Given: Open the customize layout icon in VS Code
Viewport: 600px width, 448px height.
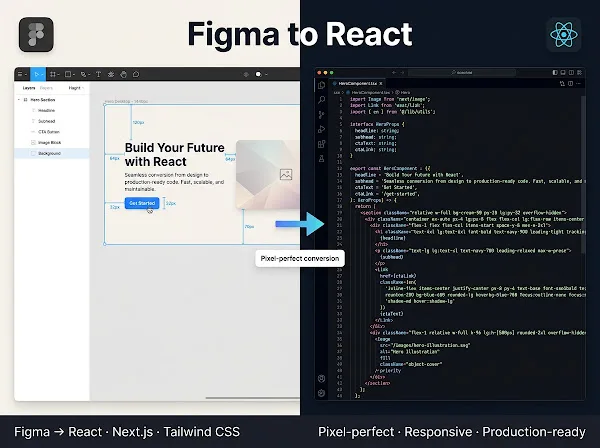Looking at the screenshot, I should point(579,72).
